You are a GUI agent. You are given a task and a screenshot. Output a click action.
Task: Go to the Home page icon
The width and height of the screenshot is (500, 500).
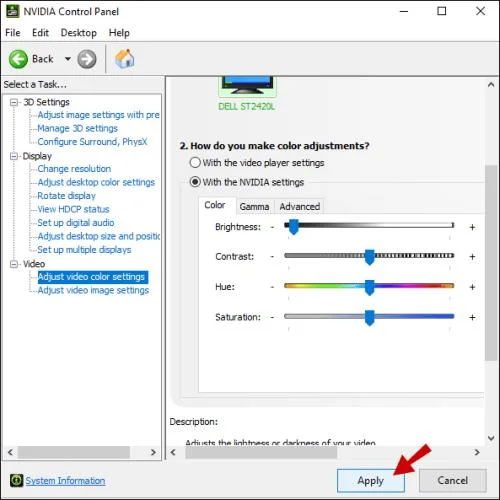(x=125, y=59)
